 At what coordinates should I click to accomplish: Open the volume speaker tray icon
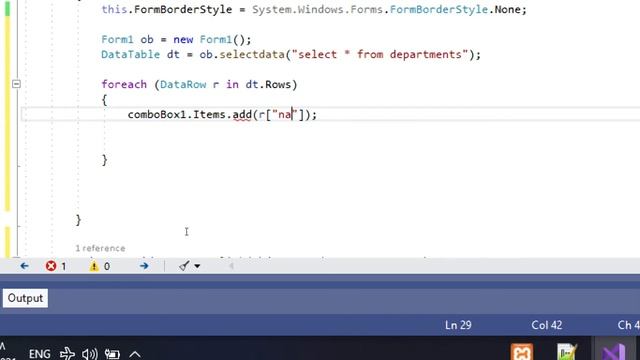tap(89, 353)
